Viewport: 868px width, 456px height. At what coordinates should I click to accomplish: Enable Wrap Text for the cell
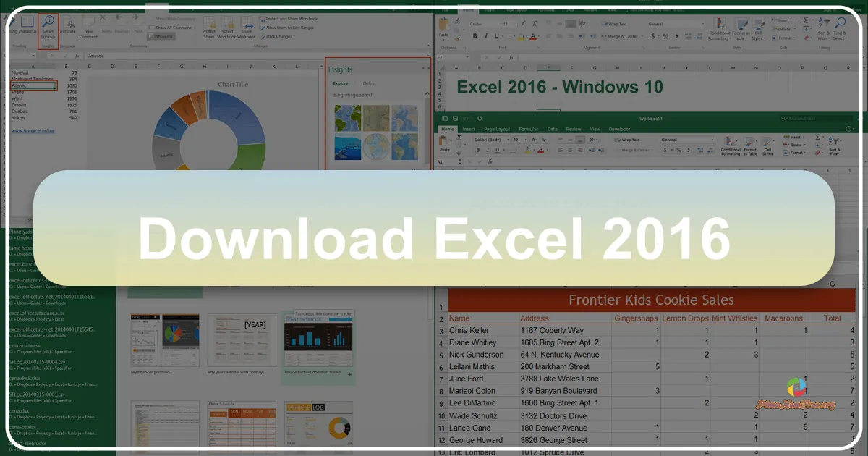tap(613, 24)
